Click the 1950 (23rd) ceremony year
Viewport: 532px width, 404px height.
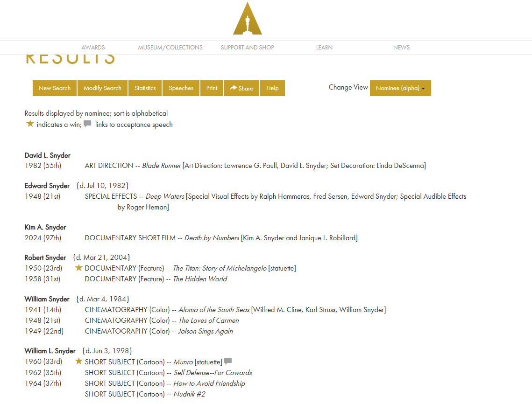click(43, 268)
